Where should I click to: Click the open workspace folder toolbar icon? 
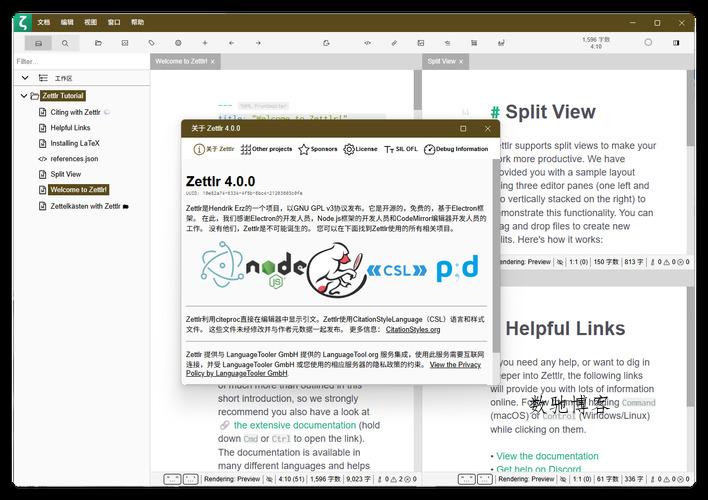(98, 43)
